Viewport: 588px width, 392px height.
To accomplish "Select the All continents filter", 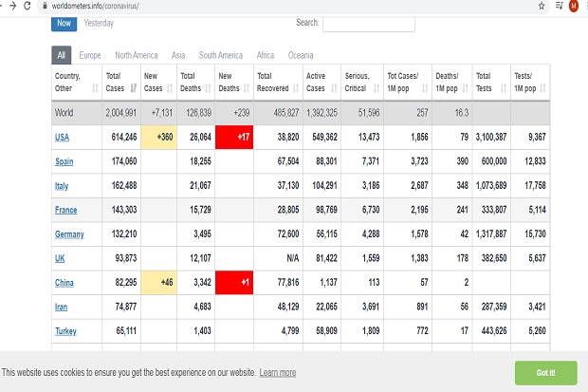I will click(62, 55).
